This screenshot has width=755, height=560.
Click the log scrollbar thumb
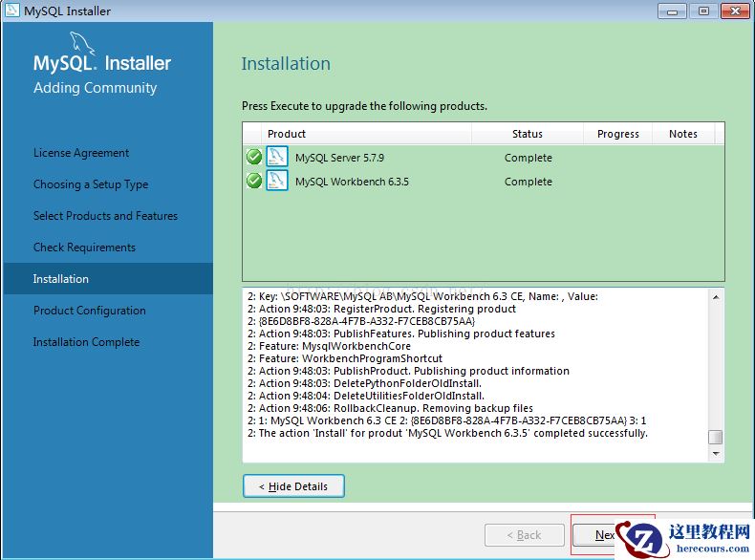pyautogui.click(x=716, y=438)
